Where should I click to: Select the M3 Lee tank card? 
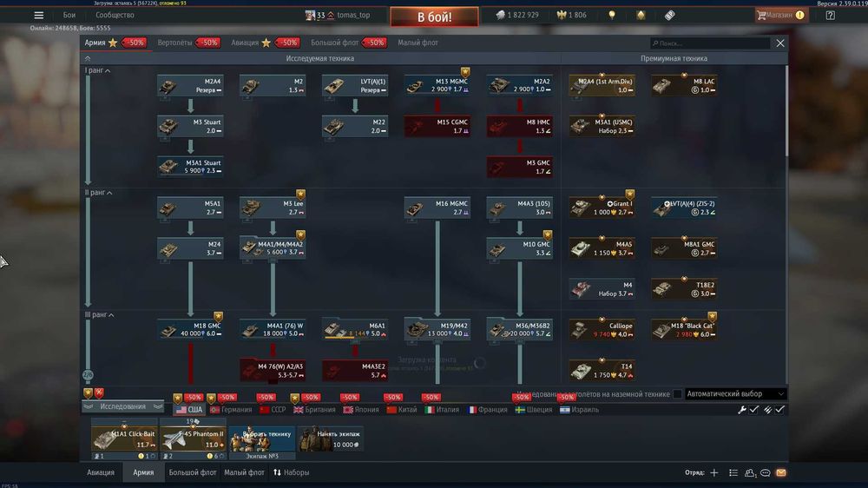[273, 208]
